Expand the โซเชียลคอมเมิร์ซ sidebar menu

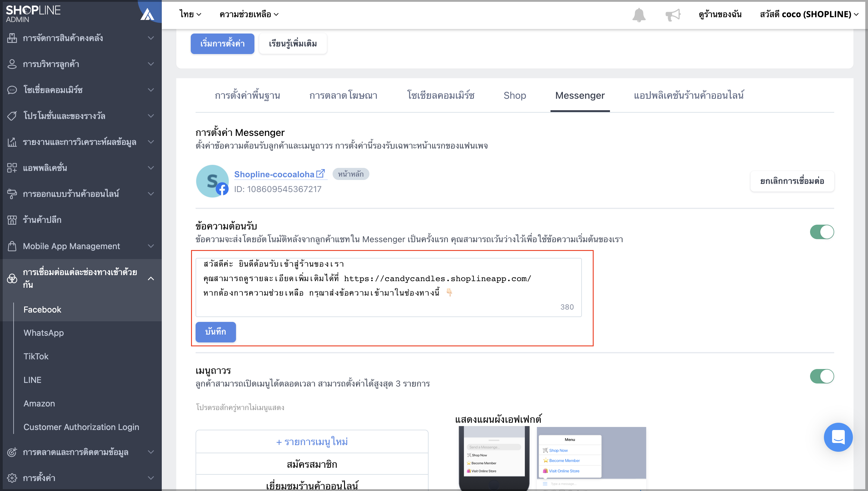coord(81,90)
